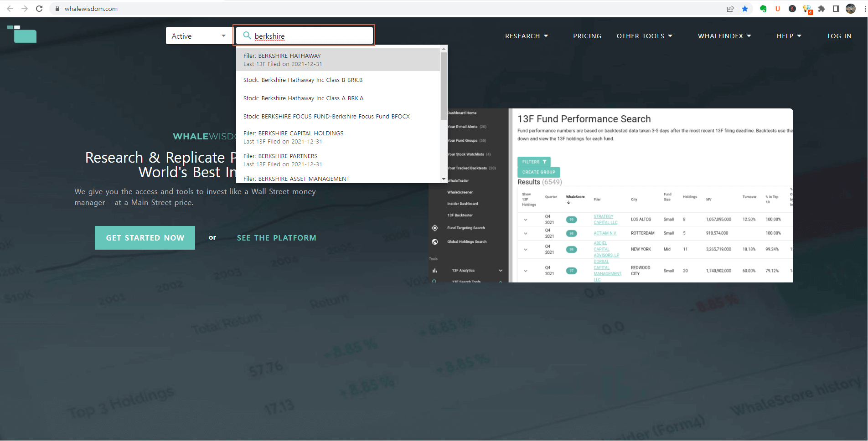Select Filer: BERKSHIRE HATHAWAY suggestion
Viewport: 868px width, 441px height.
338,60
